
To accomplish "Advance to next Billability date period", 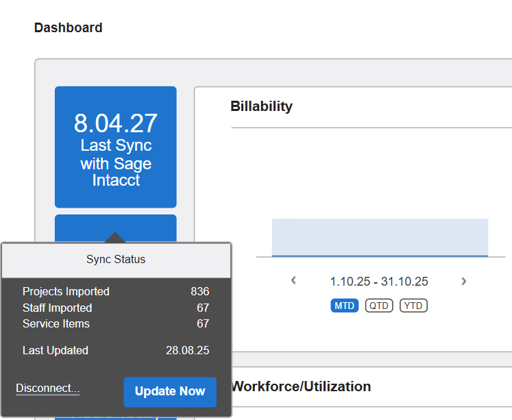I will (x=464, y=281).
